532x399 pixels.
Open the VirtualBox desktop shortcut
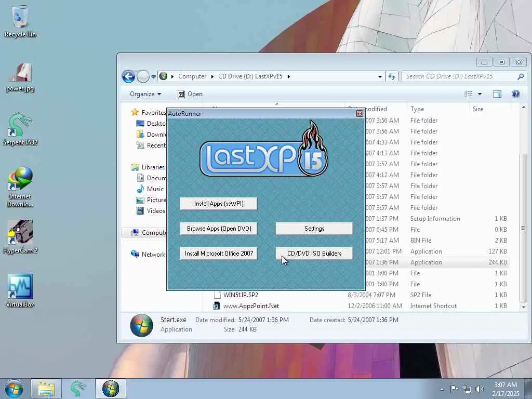click(20, 290)
